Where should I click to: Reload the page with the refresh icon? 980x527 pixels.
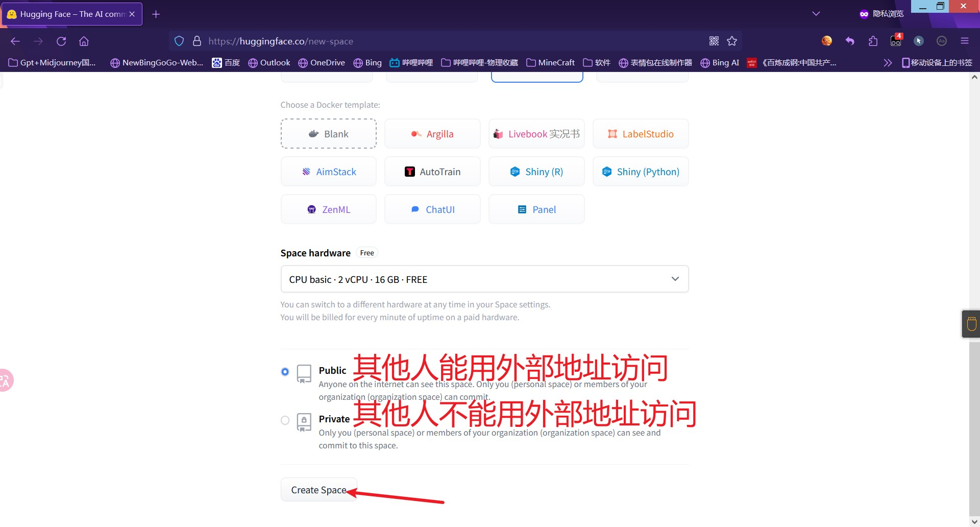61,41
